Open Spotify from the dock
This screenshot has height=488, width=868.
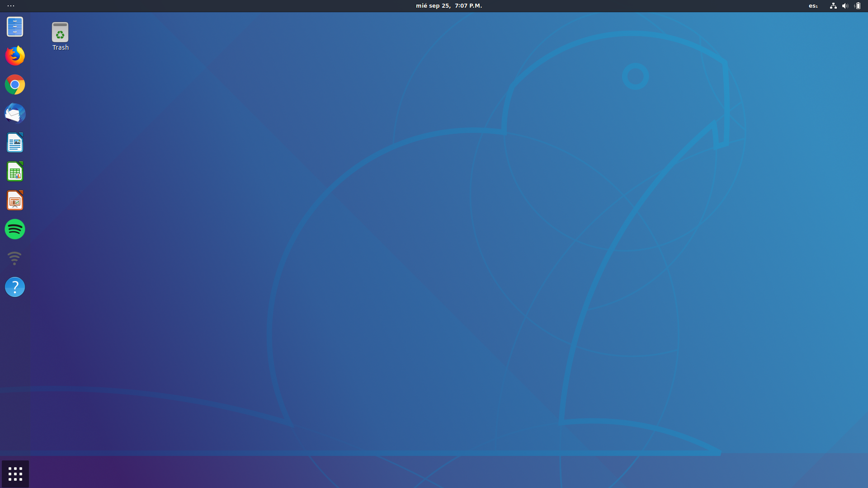point(15,229)
